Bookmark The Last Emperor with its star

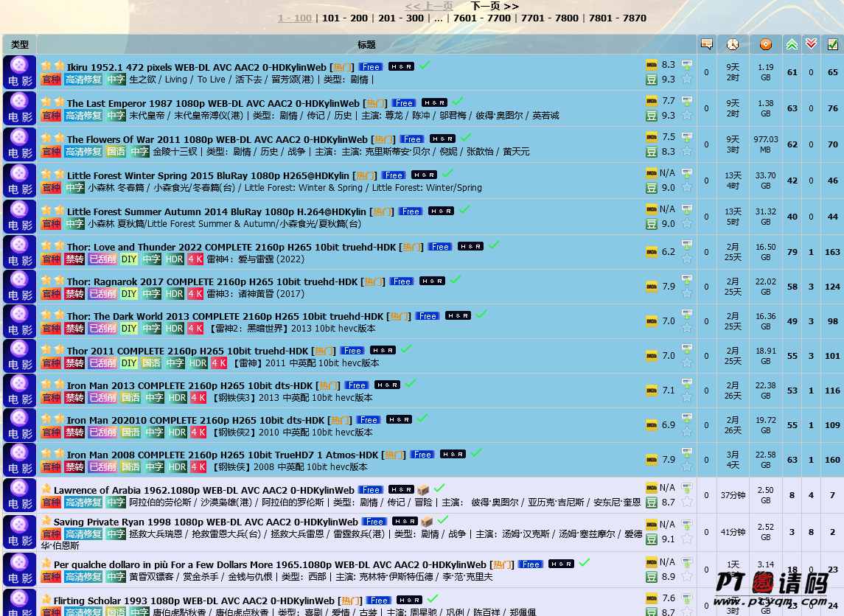687,115
